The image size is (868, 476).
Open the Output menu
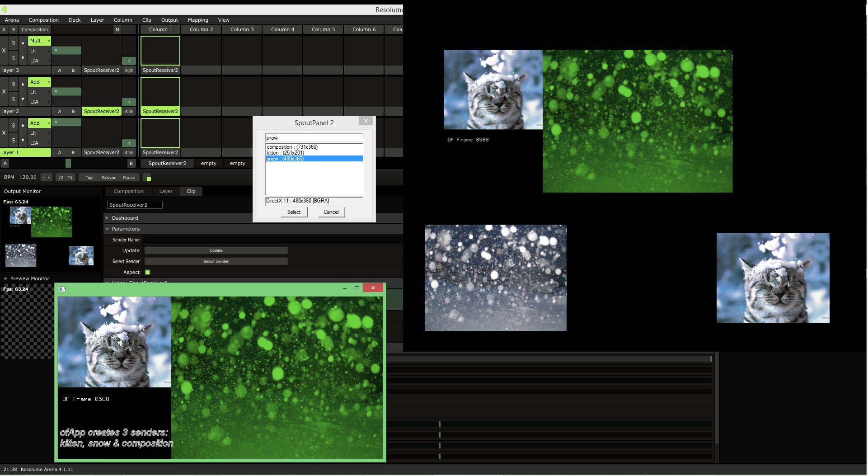(169, 20)
